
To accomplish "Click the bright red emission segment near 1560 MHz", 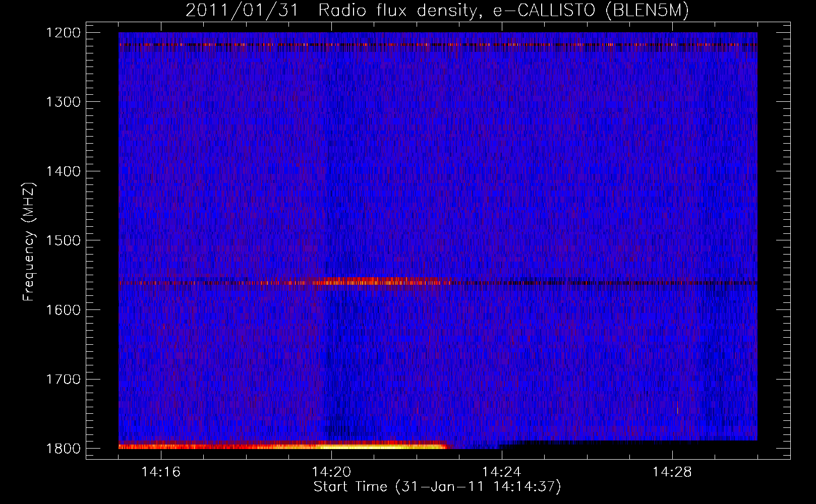I will (x=376, y=281).
